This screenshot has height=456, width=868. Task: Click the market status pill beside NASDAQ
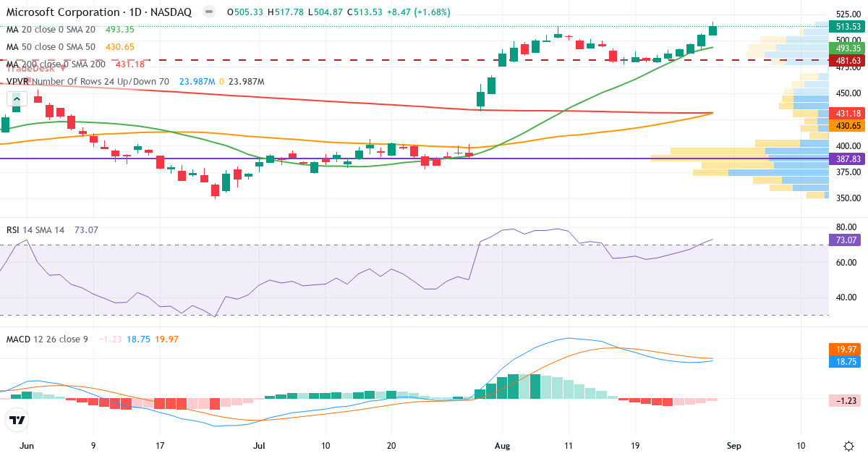(208, 12)
